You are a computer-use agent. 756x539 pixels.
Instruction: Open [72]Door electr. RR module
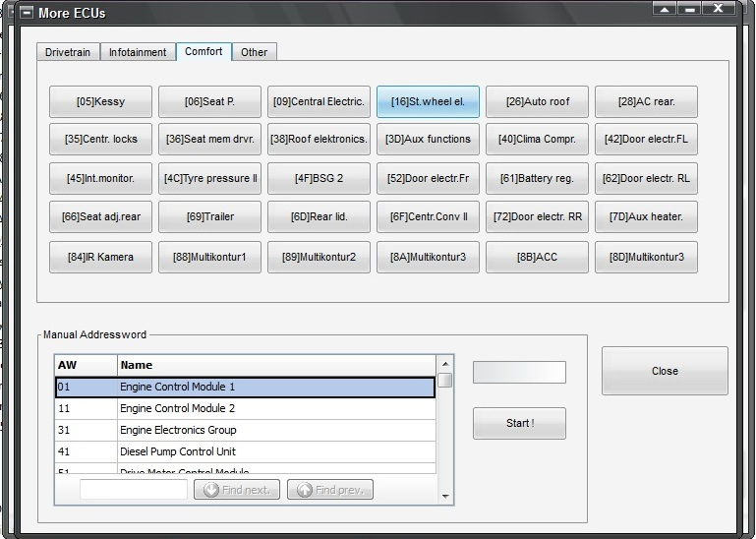pos(537,217)
